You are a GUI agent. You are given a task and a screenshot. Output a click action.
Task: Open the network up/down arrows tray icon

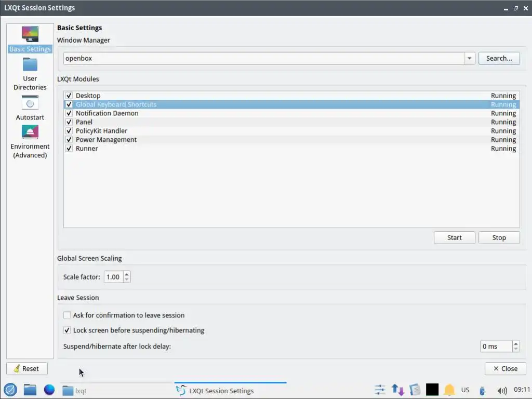coord(397,390)
